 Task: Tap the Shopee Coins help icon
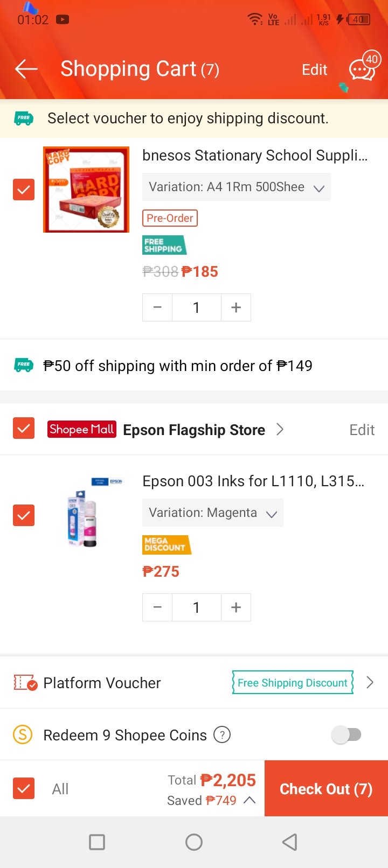[222, 734]
